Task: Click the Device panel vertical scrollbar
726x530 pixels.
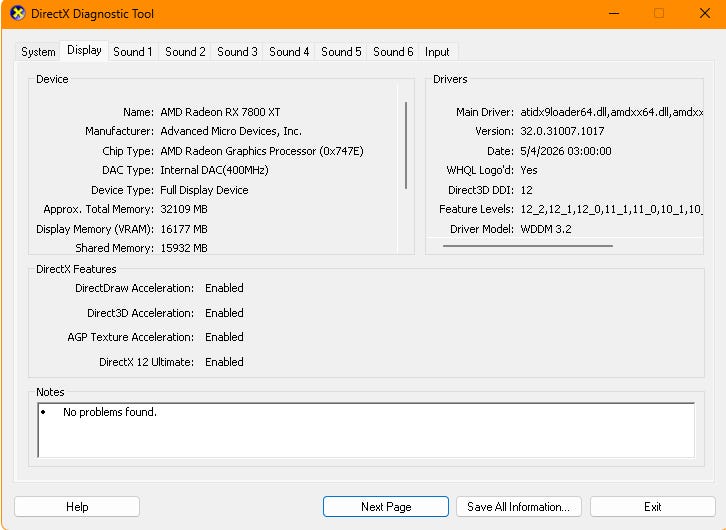Action: (406, 145)
